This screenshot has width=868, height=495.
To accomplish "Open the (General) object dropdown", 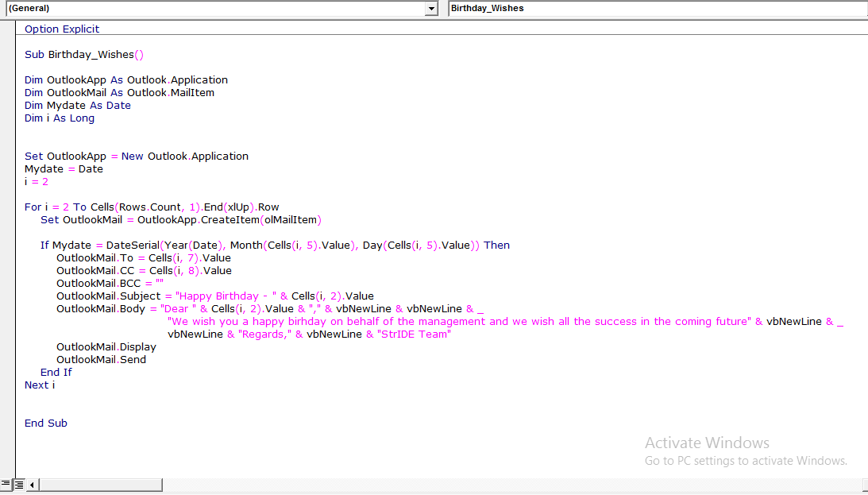I will point(430,8).
